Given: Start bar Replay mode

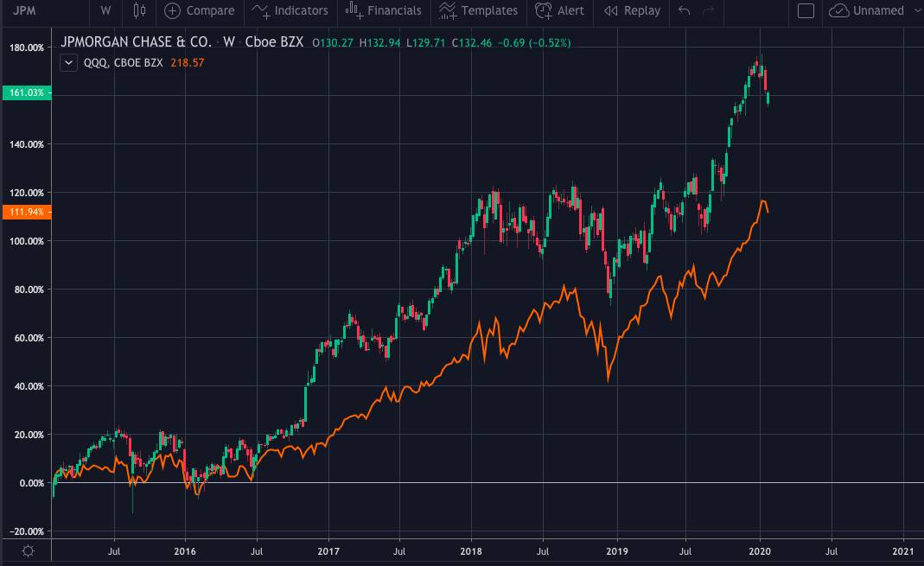Looking at the screenshot, I should tap(633, 10).
